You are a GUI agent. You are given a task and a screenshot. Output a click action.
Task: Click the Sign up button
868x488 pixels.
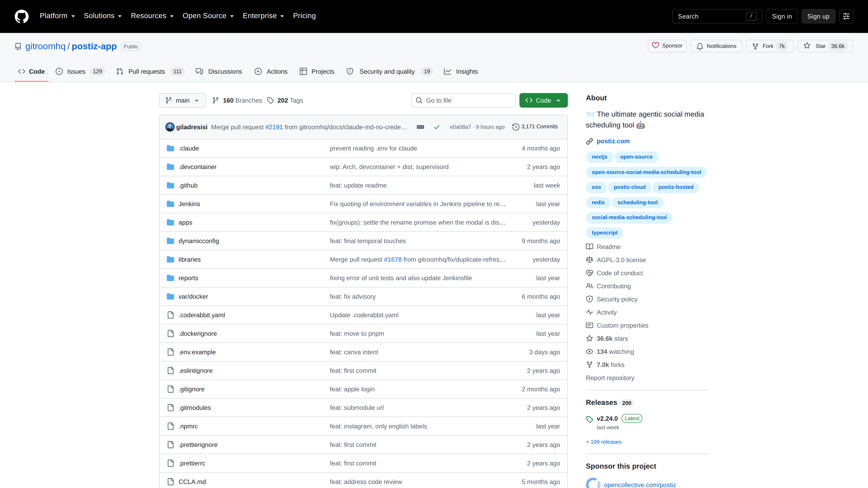818,16
